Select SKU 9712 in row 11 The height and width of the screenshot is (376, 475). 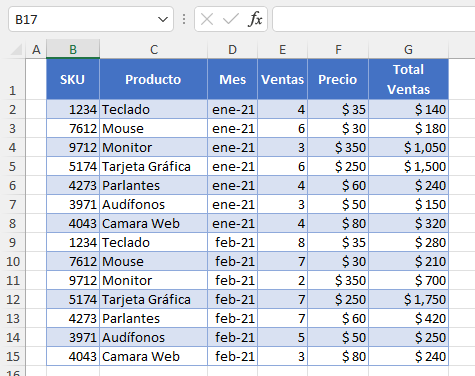coord(73,280)
